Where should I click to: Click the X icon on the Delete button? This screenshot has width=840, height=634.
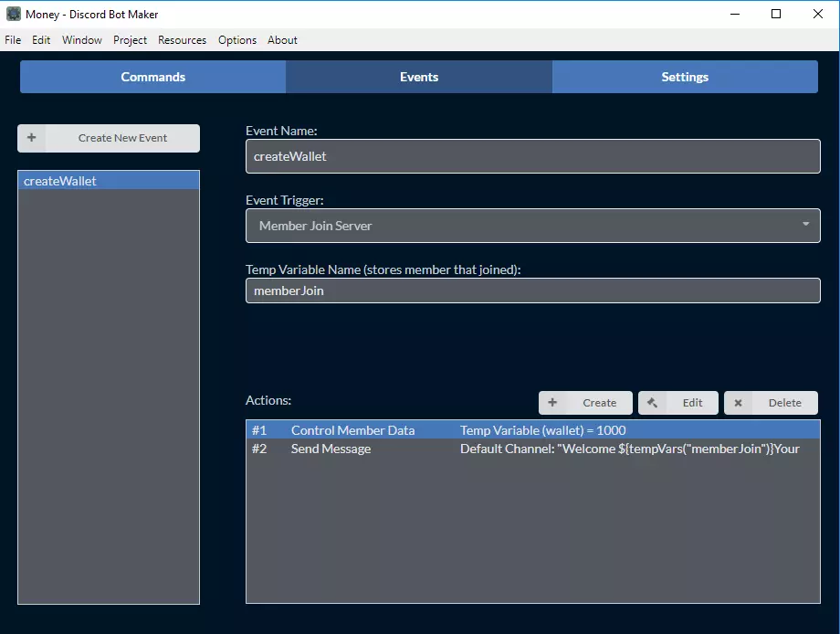[738, 403]
